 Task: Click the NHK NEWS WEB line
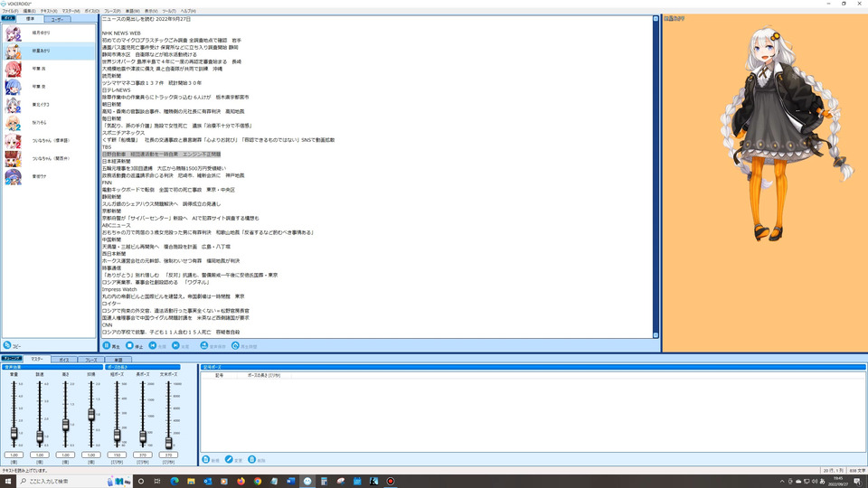click(121, 33)
